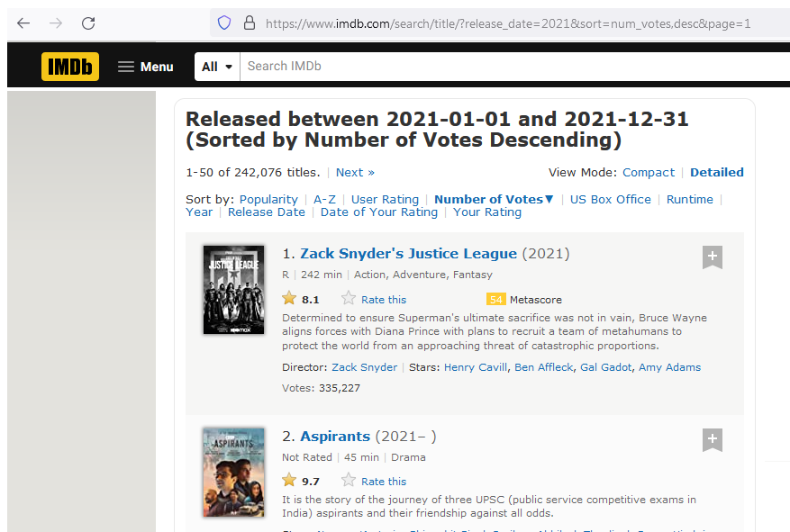Viewport: 790px width, 532px height.
Task: Click the browser forward arrow
Action: click(x=56, y=23)
